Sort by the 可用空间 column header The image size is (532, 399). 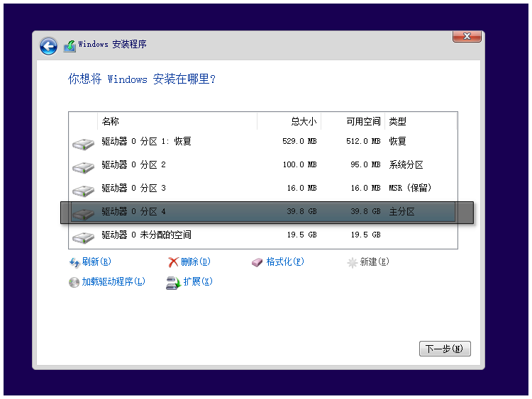coord(353,121)
